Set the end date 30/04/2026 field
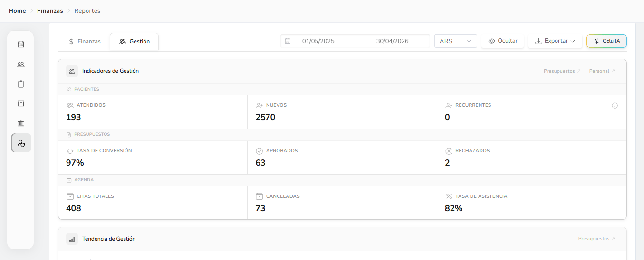Image resolution: width=644 pixels, height=260 pixels. coord(393,41)
